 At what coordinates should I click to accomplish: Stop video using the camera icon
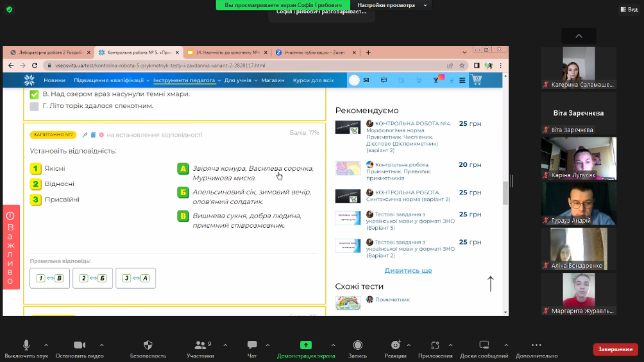pos(80,345)
